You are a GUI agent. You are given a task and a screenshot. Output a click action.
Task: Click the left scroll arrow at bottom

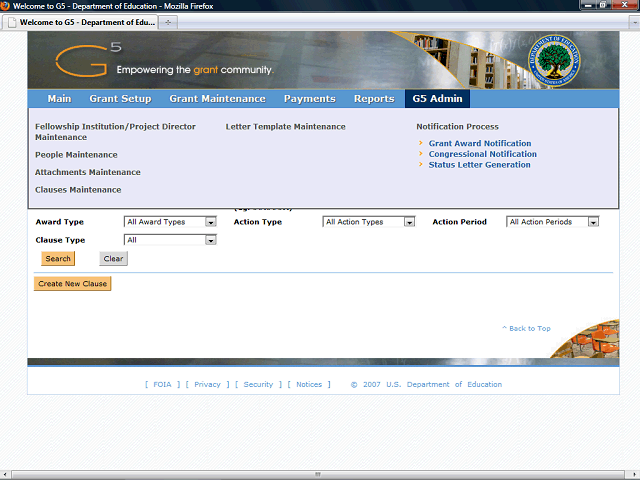coord(4,474)
